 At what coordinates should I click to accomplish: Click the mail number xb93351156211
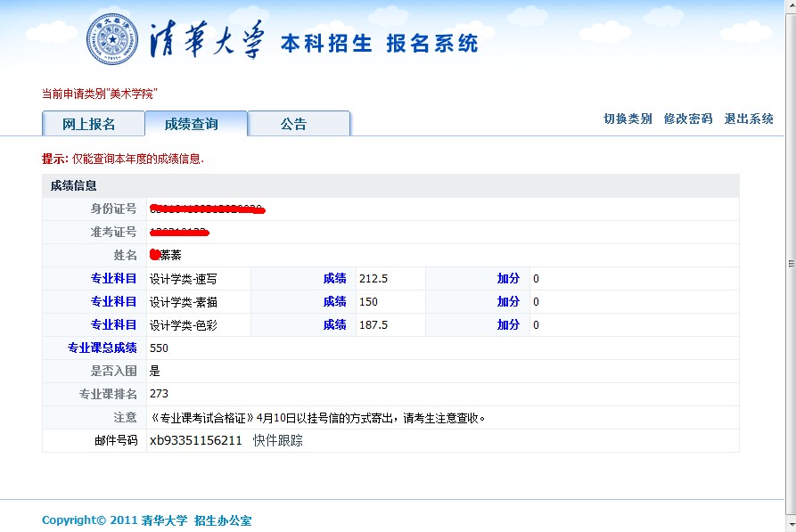pos(195,440)
